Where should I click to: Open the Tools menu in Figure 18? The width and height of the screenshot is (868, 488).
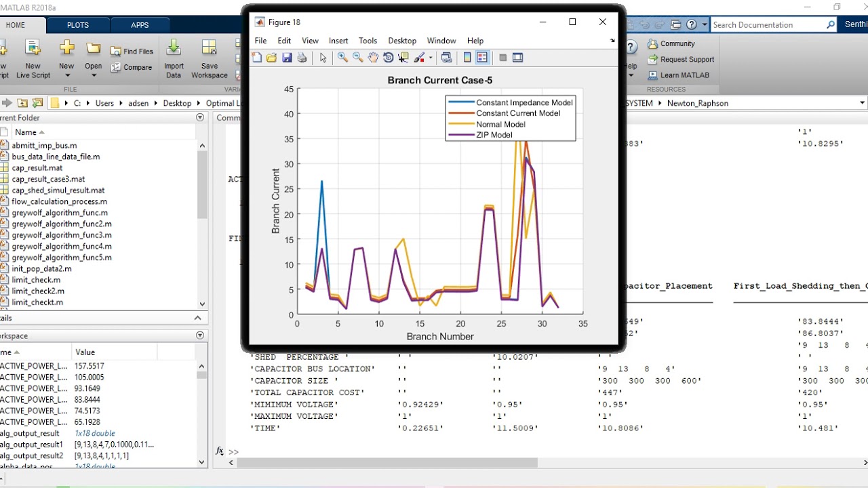coord(368,41)
